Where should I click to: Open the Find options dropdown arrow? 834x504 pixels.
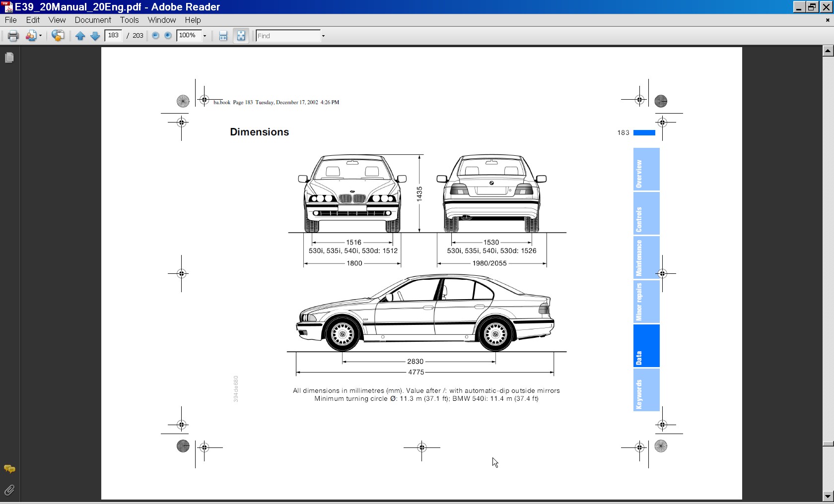pyautogui.click(x=323, y=36)
